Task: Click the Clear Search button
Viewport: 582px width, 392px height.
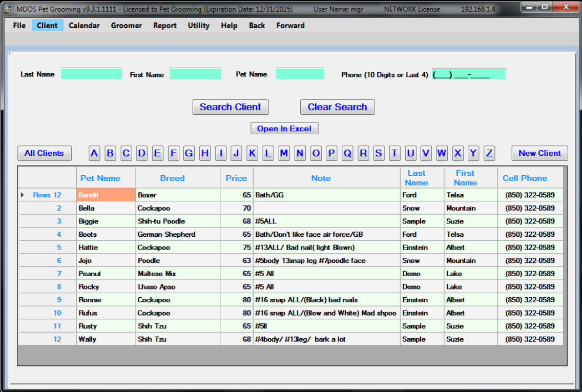Action: coord(337,107)
